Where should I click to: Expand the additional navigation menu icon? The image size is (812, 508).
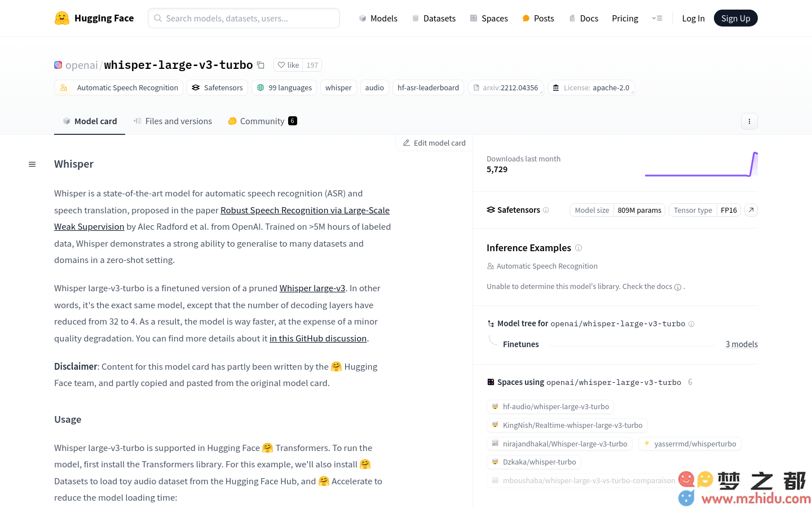click(657, 18)
